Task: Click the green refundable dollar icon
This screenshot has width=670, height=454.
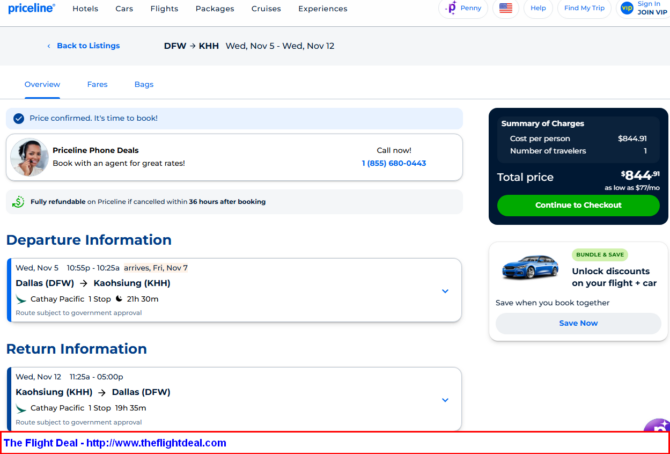Action: (x=18, y=202)
